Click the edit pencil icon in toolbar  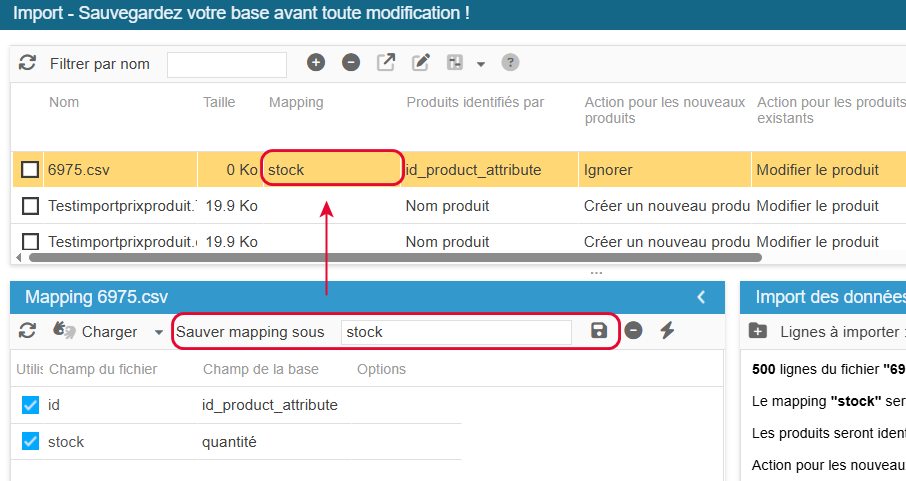click(421, 62)
